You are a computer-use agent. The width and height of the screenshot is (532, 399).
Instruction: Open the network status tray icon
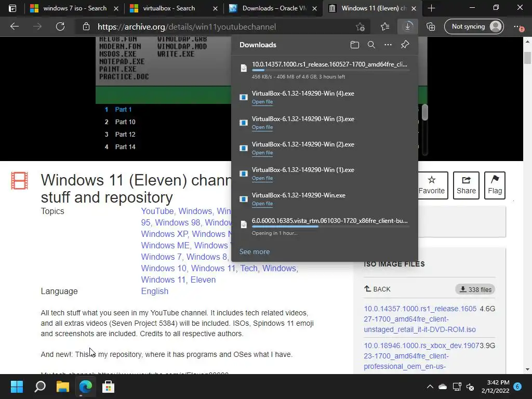457,387
